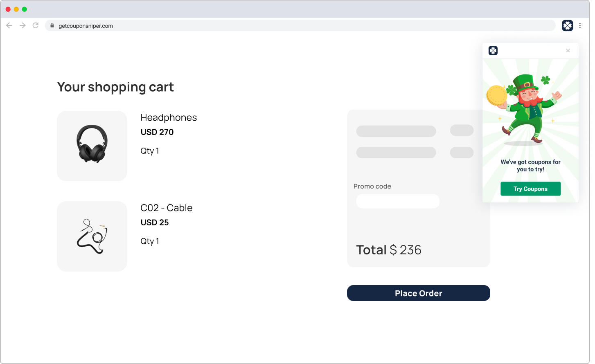Click the Coupon Sniper extension icon in toolbar
Viewport: 595px width, 364px height.
point(567,25)
